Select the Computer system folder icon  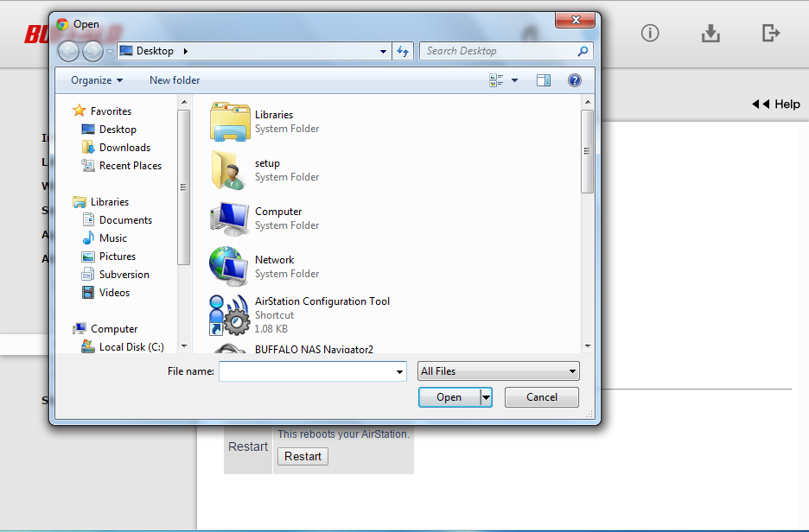229,218
